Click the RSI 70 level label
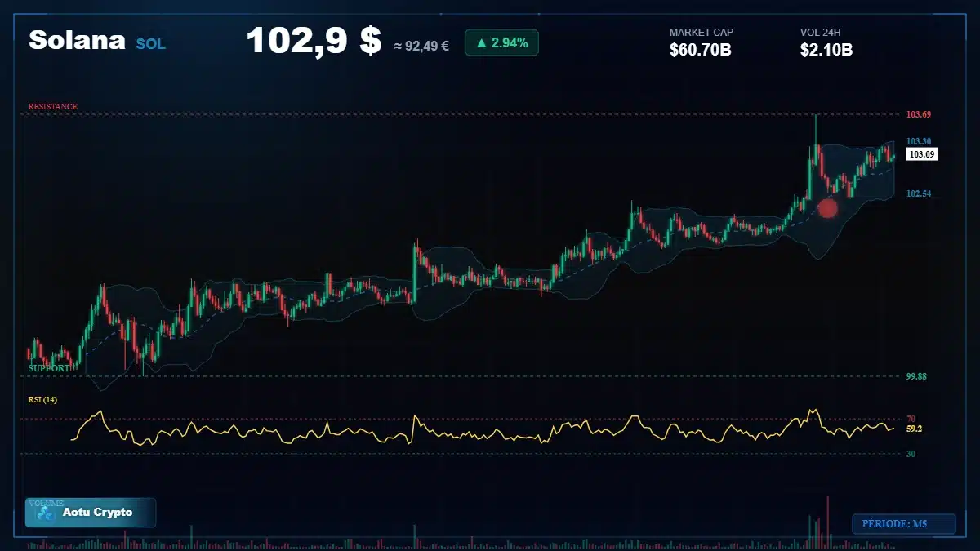 click(x=911, y=419)
